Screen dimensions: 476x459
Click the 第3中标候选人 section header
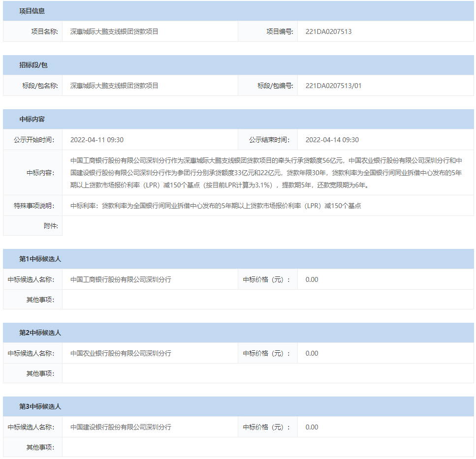[x=40, y=406]
